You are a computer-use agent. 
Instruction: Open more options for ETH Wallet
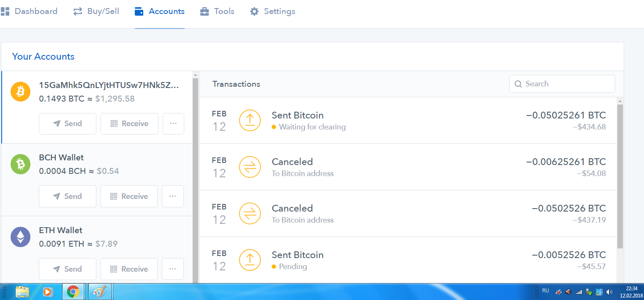click(x=173, y=269)
